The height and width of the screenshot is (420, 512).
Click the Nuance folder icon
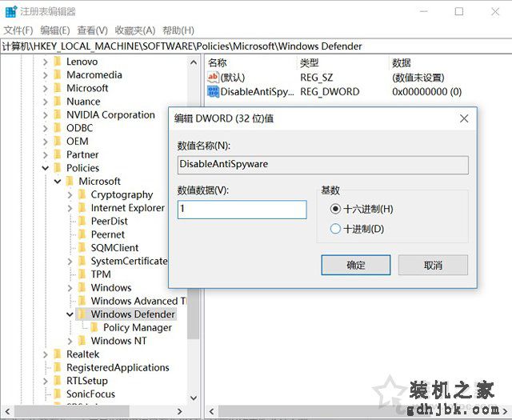tap(58, 102)
